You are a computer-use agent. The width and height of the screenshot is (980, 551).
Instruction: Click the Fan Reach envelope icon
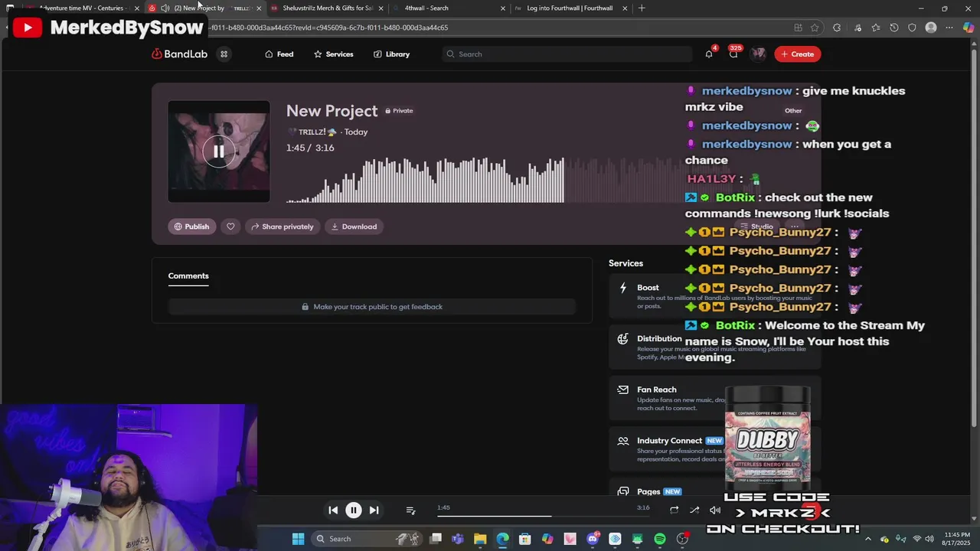tap(623, 390)
